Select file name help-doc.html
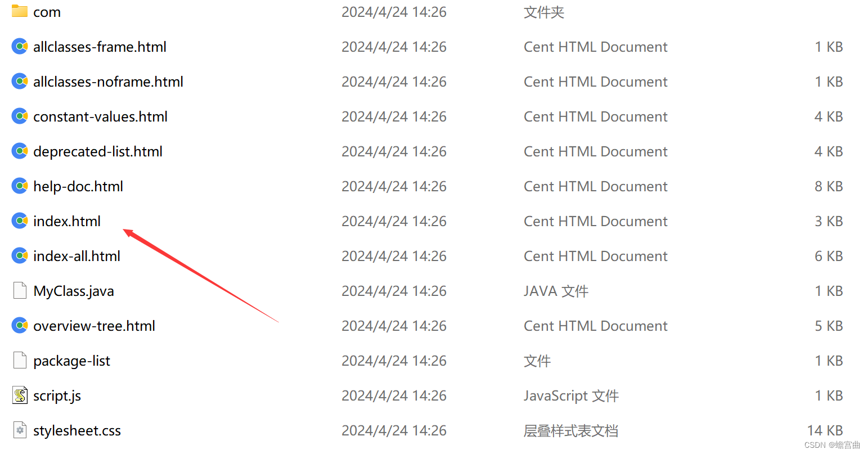This screenshot has width=868, height=454. pos(78,186)
